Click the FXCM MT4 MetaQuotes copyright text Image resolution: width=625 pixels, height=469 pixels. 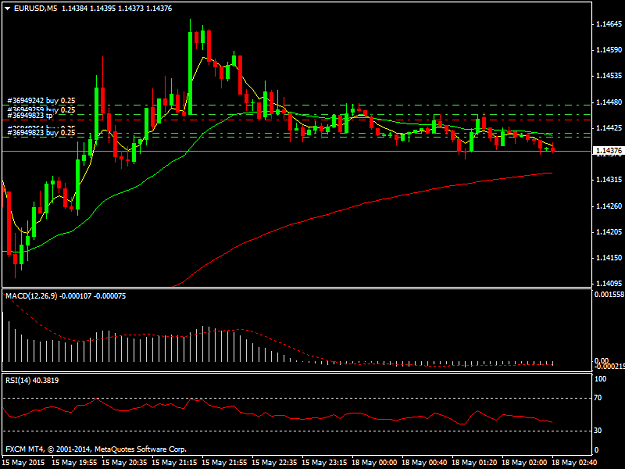click(x=96, y=449)
